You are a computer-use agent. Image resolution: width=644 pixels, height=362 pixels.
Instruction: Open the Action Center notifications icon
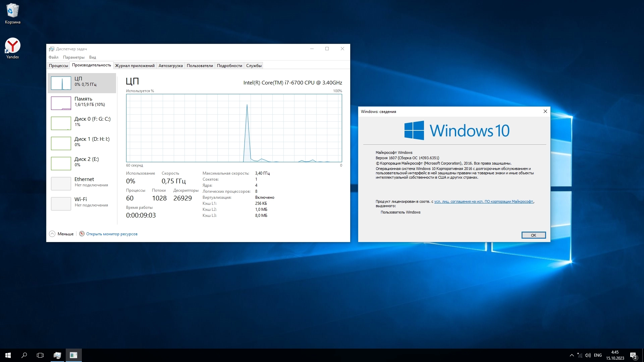tap(633, 355)
